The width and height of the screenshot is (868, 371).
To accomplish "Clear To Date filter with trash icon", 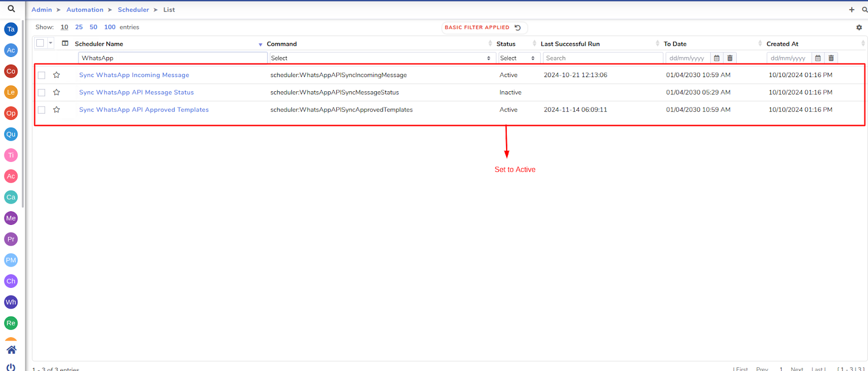I will click(x=730, y=58).
